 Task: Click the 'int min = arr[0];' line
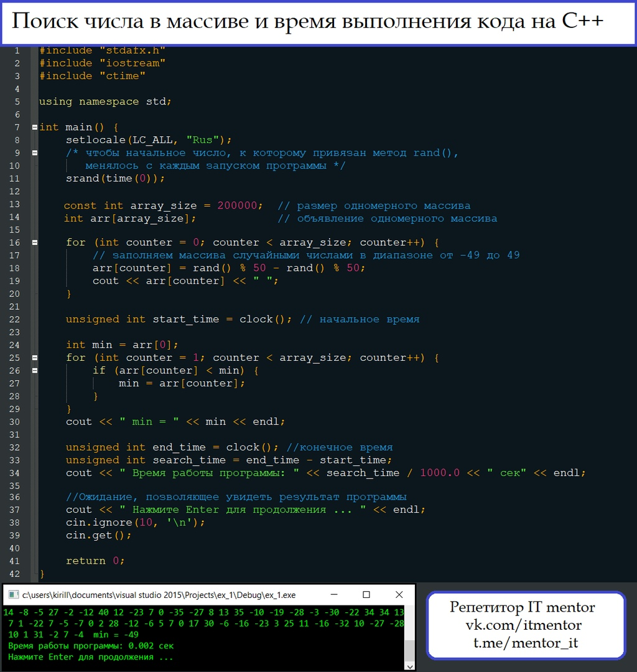click(x=122, y=345)
